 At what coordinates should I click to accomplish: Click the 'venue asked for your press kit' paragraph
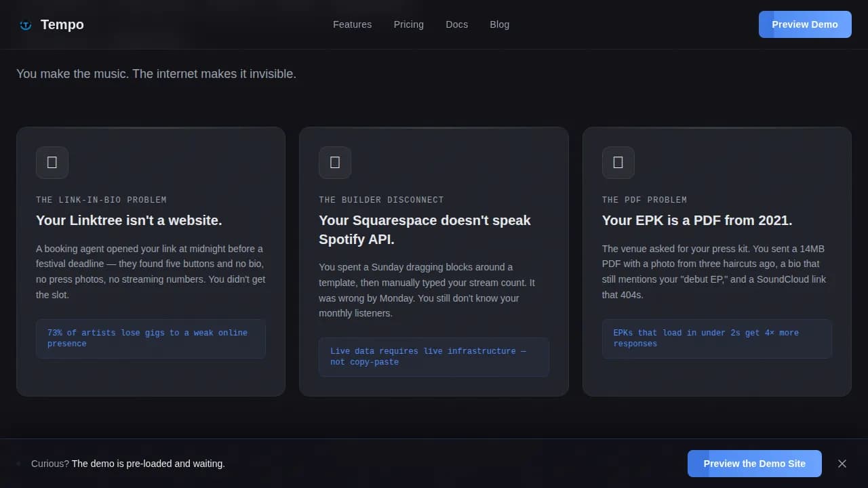714,272
